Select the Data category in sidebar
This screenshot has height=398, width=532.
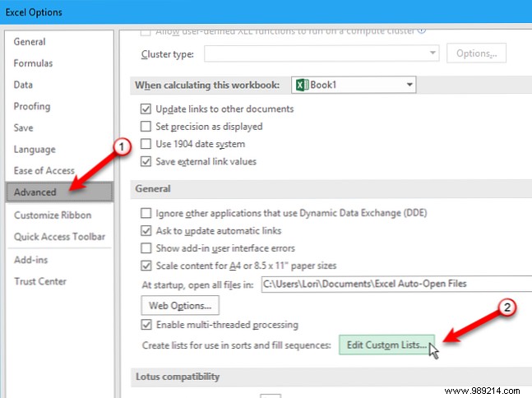[x=23, y=85]
